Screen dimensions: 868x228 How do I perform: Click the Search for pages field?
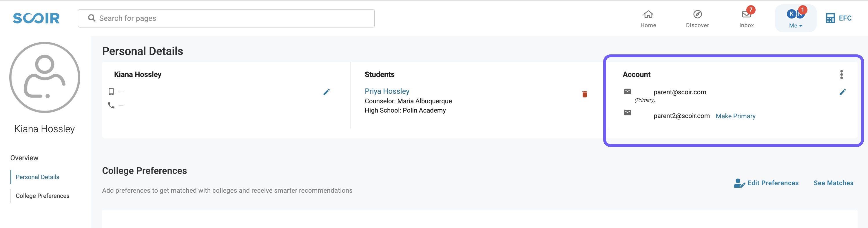(x=226, y=18)
